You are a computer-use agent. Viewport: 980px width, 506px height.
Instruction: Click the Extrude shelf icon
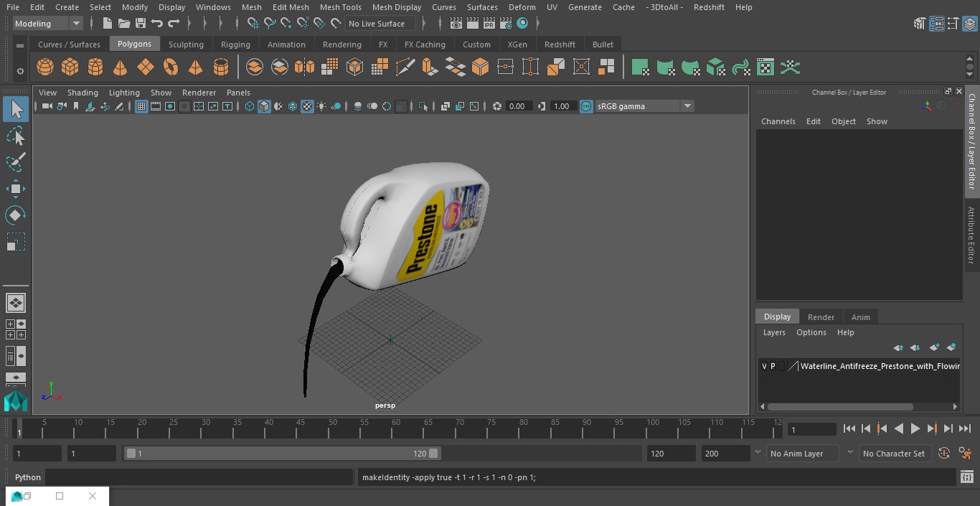coord(430,67)
